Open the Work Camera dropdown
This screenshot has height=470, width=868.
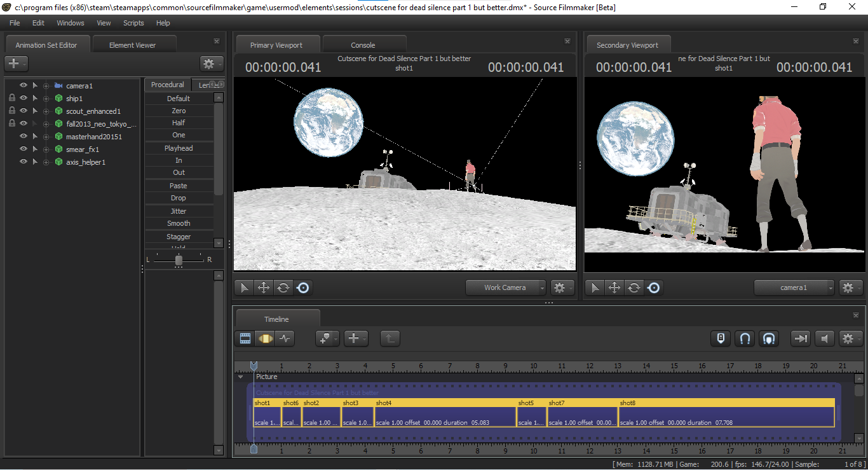click(505, 288)
